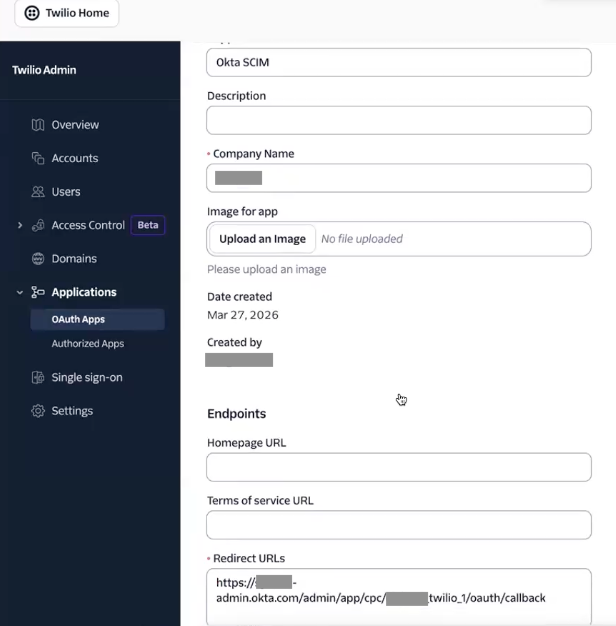Click the Single sign-on icon

(x=38, y=377)
